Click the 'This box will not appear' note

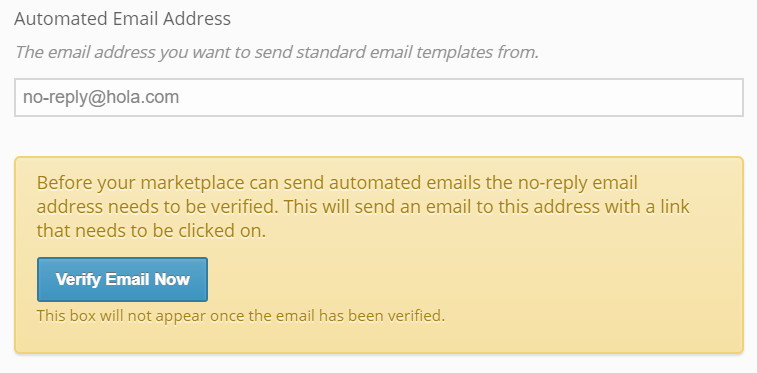click(x=240, y=316)
